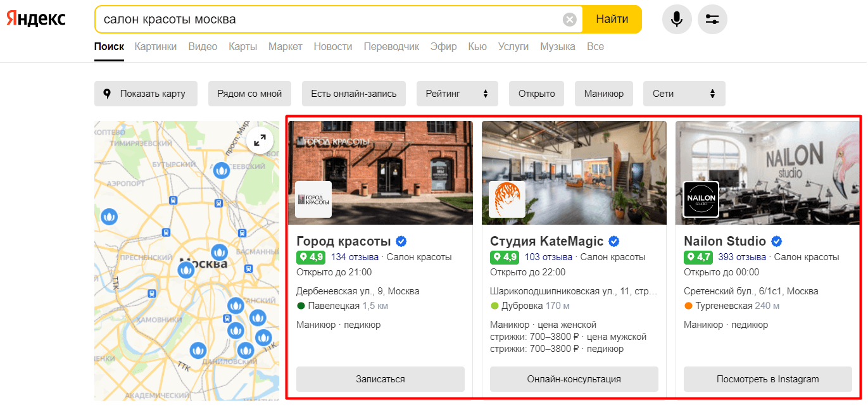
Task: Start voice search with the microphone icon
Action: pos(677,19)
